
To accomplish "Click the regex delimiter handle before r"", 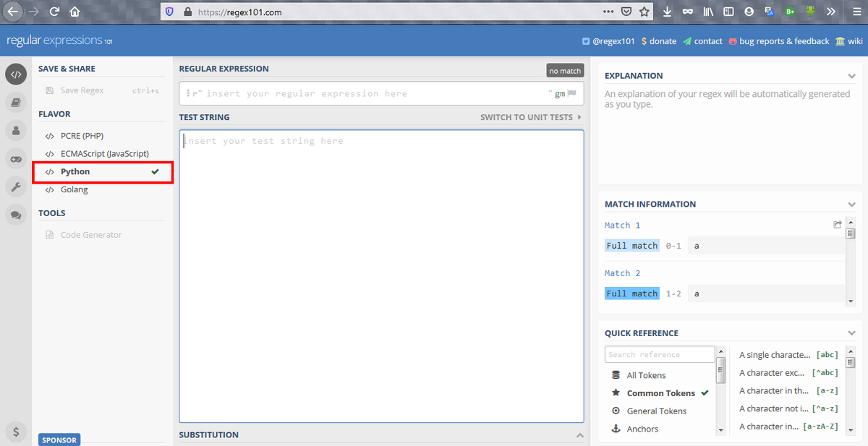I will 187,93.
